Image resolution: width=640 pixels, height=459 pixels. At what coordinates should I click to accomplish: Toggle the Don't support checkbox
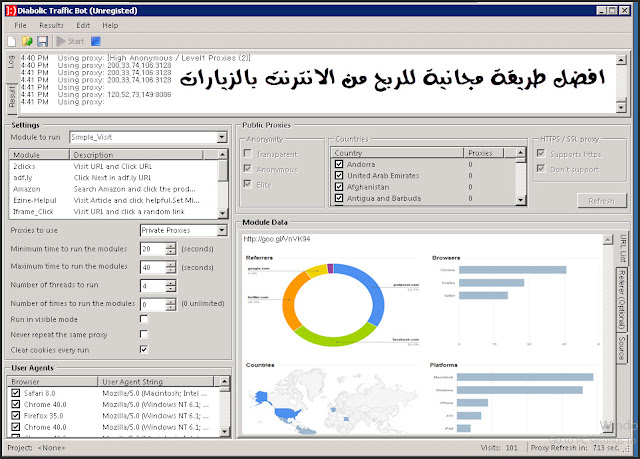pos(541,168)
